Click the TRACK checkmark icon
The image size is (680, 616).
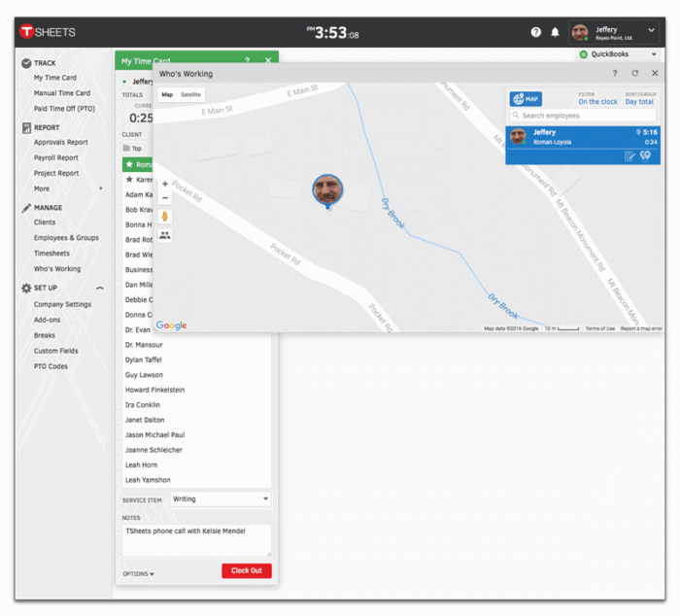tap(26, 63)
